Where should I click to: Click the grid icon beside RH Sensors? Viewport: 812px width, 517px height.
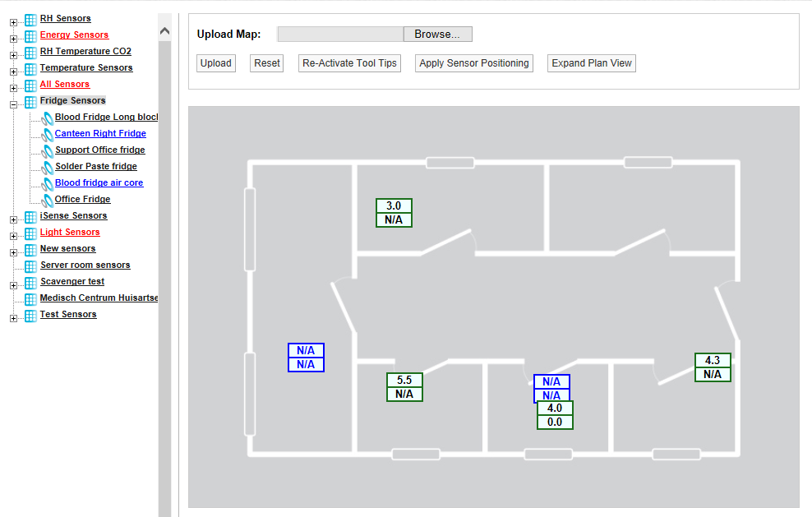pos(30,19)
